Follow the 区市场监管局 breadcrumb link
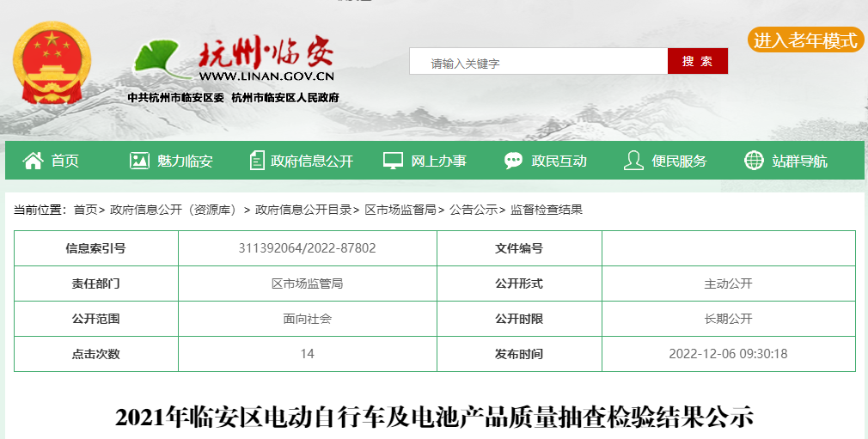868x439 pixels. coord(400,210)
